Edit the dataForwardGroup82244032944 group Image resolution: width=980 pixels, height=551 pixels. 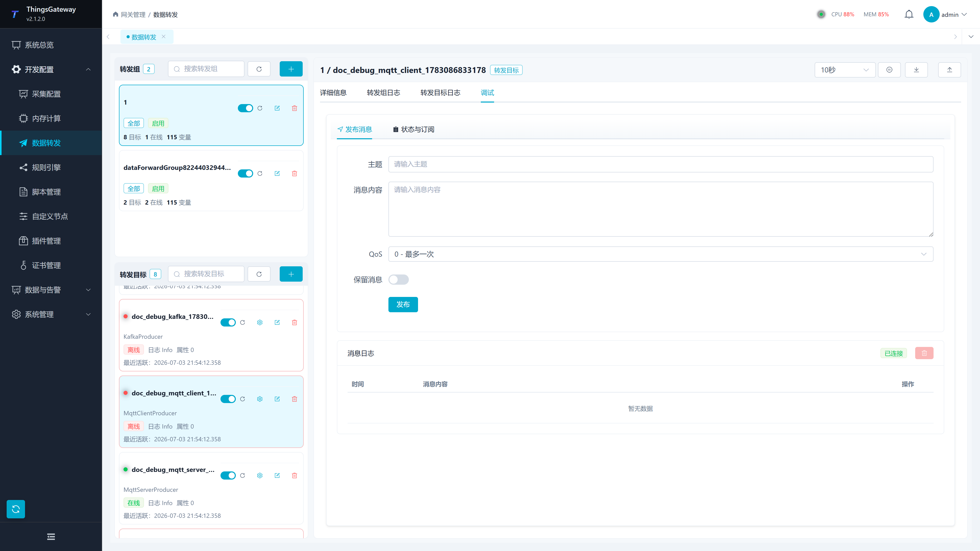(277, 173)
